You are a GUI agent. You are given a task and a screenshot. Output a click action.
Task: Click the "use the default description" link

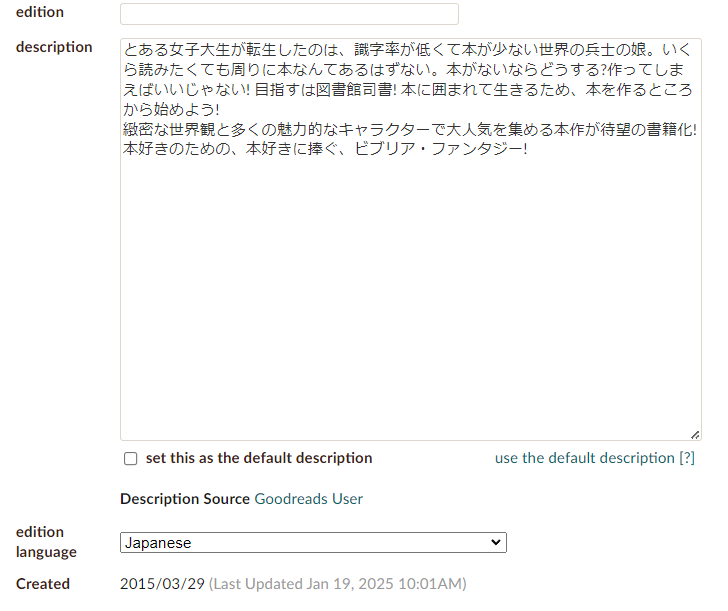click(584, 458)
